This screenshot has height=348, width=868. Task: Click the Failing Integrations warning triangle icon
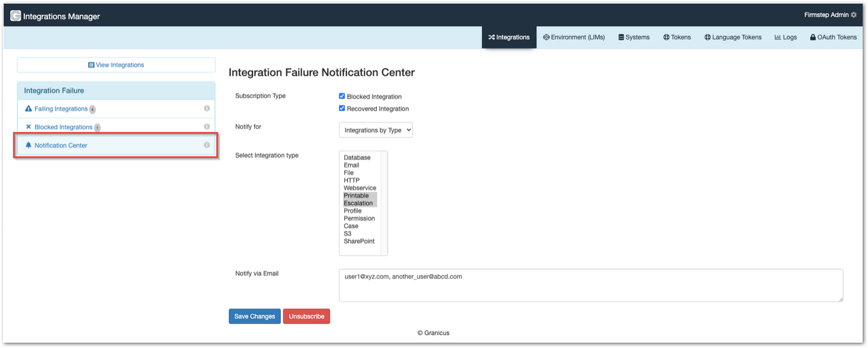point(28,109)
